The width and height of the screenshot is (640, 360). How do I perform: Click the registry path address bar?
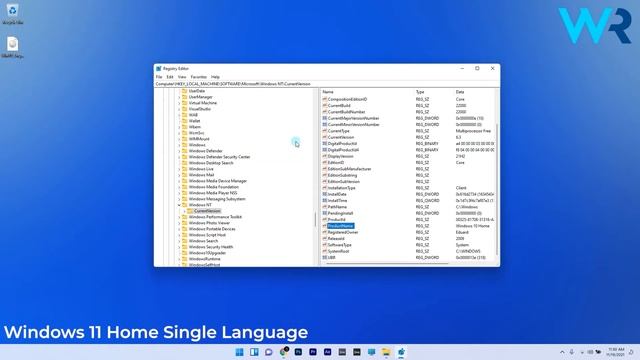(327, 84)
